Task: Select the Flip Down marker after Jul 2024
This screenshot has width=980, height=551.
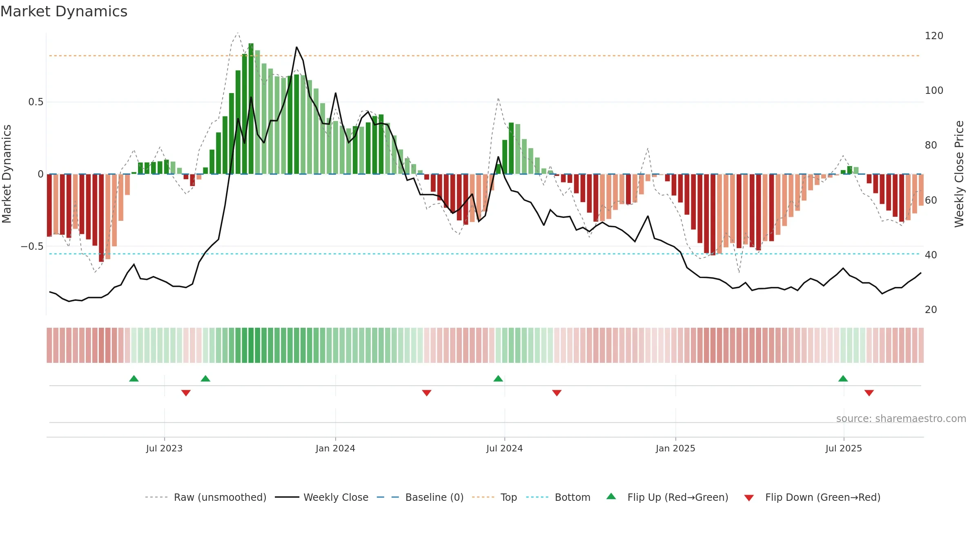Action: pos(557,393)
